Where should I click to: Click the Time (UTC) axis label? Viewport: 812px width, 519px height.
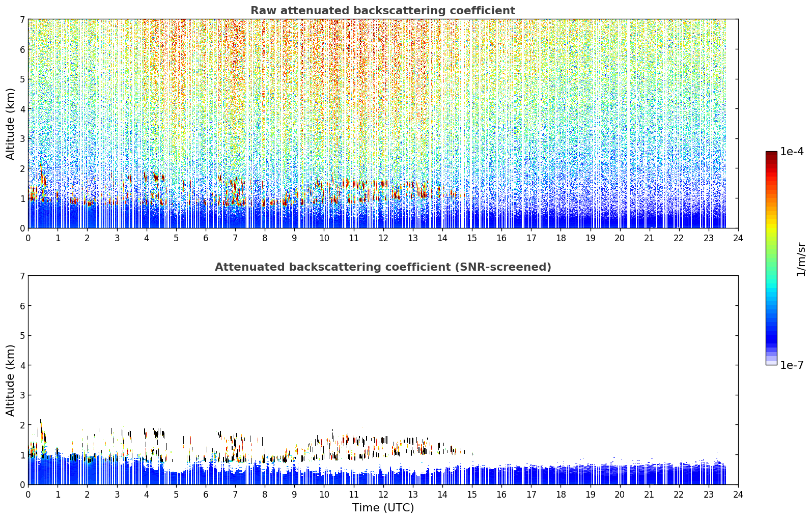[x=383, y=508]
